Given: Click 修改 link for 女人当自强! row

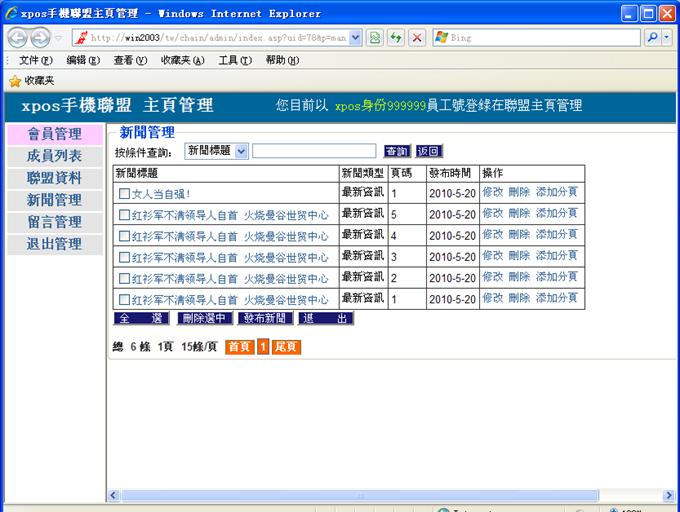Looking at the screenshot, I should coord(492,192).
